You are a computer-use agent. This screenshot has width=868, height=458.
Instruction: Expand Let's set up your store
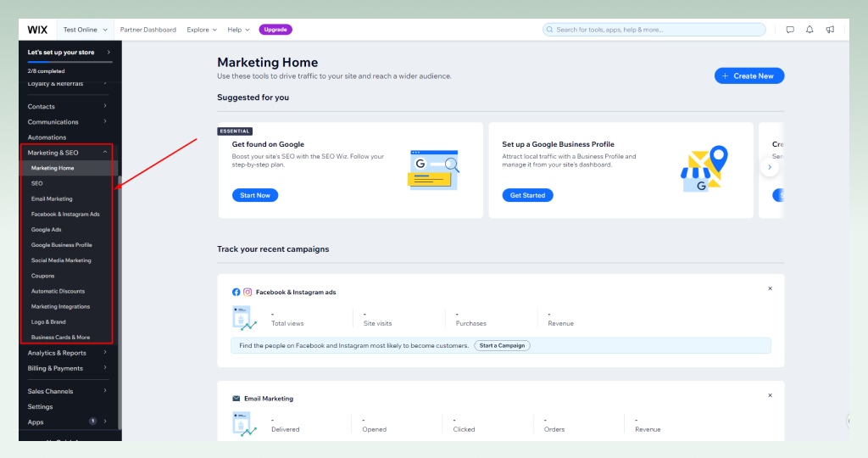(69, 52)
